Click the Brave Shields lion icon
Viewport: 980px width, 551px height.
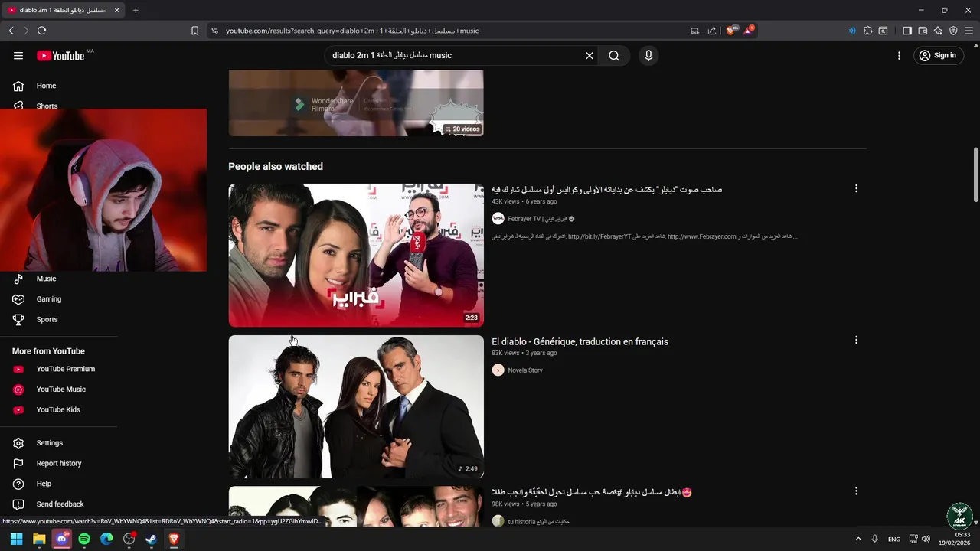[731, 31]
